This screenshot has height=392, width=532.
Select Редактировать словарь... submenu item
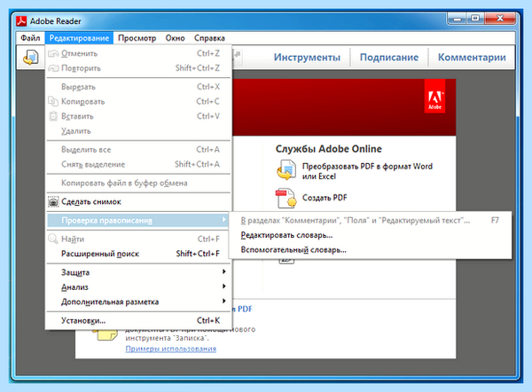[x=286, y=235]
